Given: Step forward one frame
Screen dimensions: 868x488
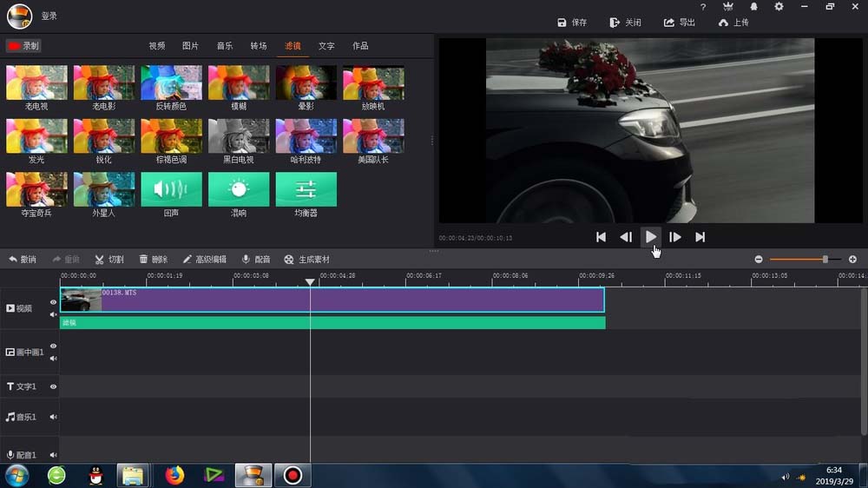Looking at the screenshot, I should pyautogui.click(x=674, y=237).
